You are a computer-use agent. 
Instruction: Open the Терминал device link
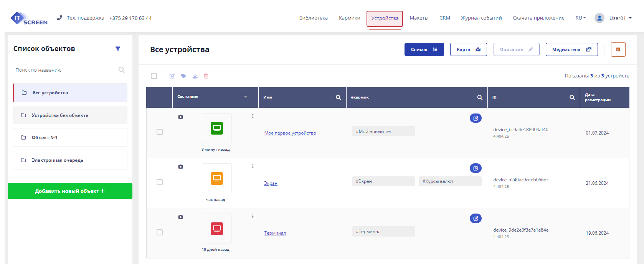275,233
